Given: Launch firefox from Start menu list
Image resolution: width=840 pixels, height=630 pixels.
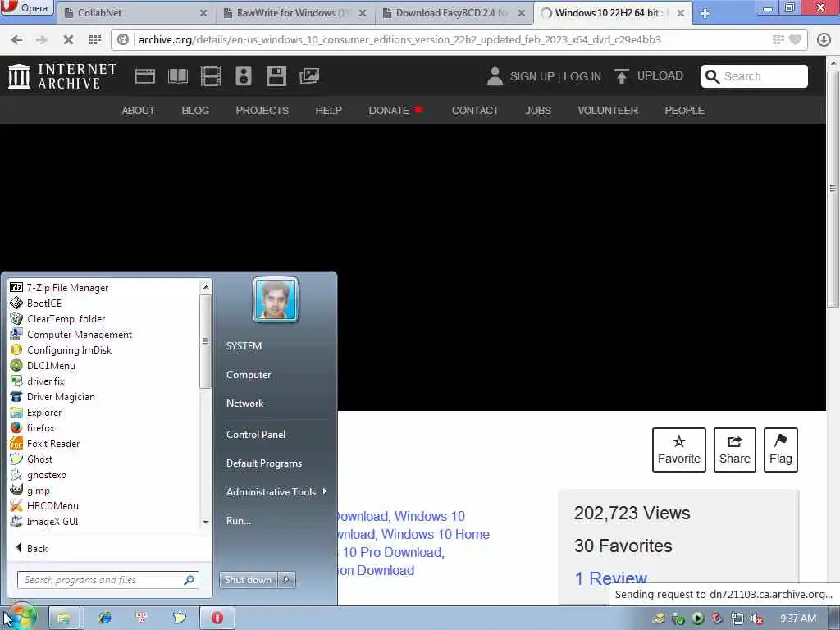Looking at the screenshot, I should click(33, 428).
